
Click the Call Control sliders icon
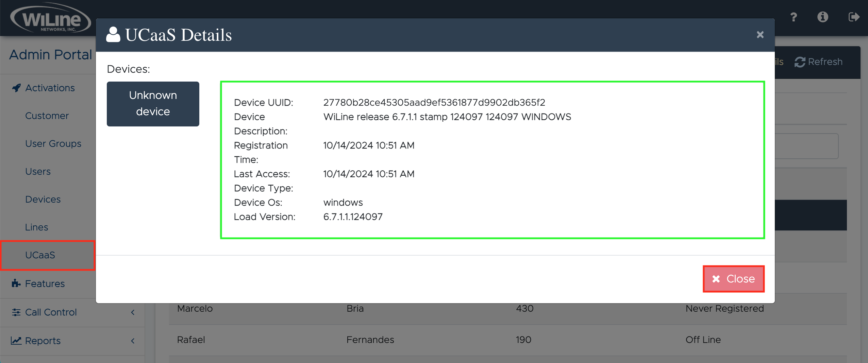[16, 312]
